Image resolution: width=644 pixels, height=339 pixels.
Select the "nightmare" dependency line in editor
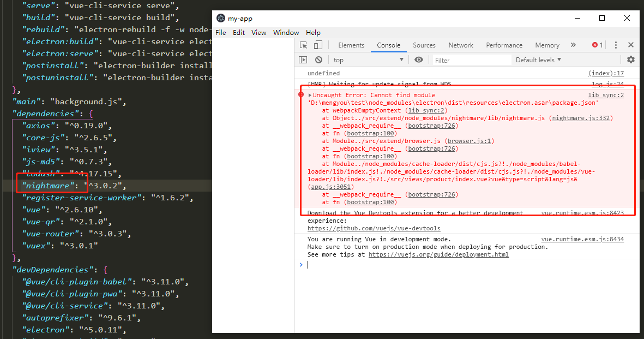point(74,186)
